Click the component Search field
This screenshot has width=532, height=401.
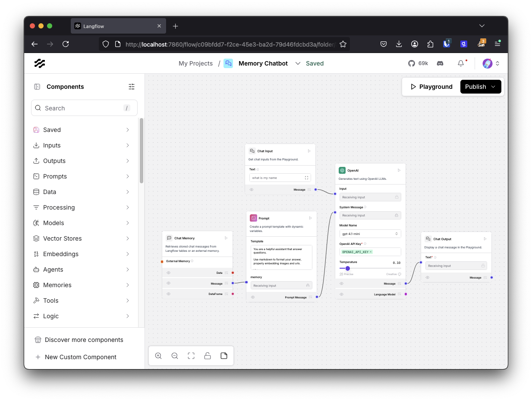(x=84, y=108)
